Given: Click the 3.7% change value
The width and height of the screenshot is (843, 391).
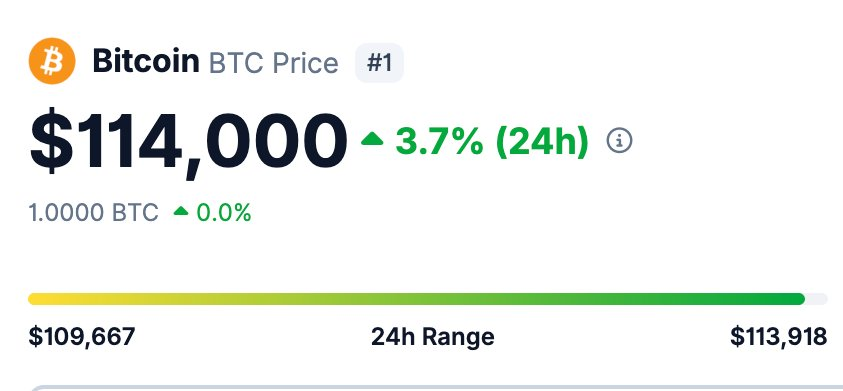Looking at the screenshot, I should coord(440,141).
